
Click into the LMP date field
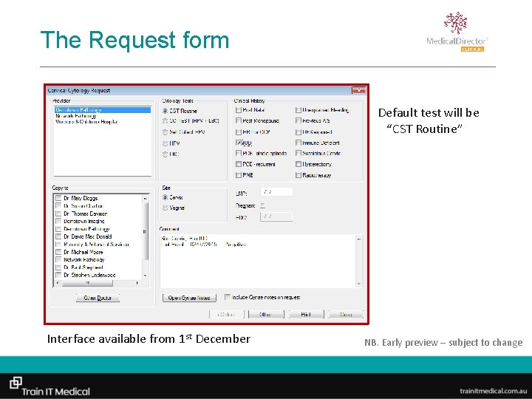pos(276,192)
